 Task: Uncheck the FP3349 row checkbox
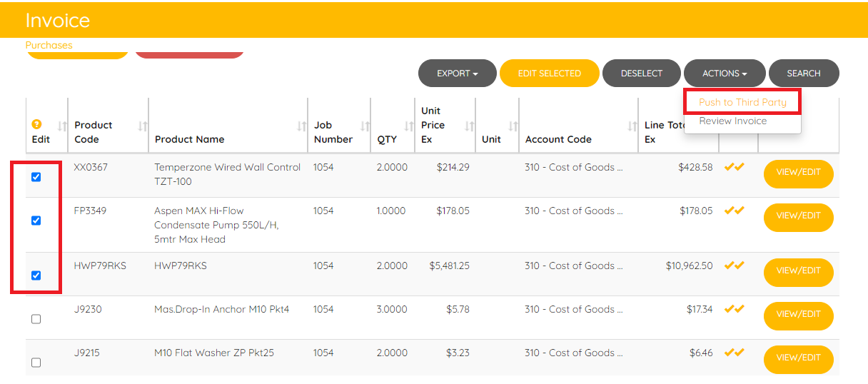pyautogui.click(x=36, y=221)
